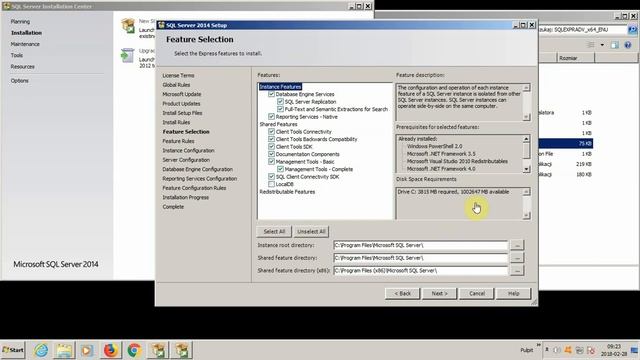640x360 pixels.
Task: Enable the LocalDB checkbox
Action: pos(271,184)
